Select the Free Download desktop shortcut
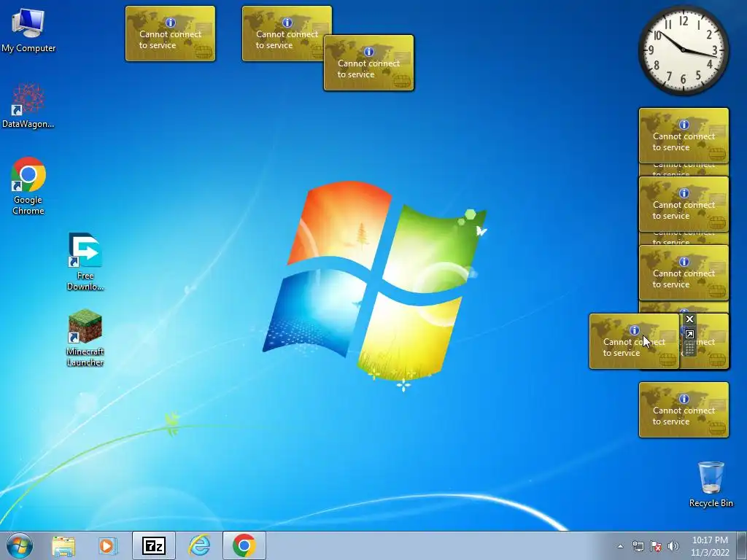Screen dimensions: 747x560 coord(85,262)
